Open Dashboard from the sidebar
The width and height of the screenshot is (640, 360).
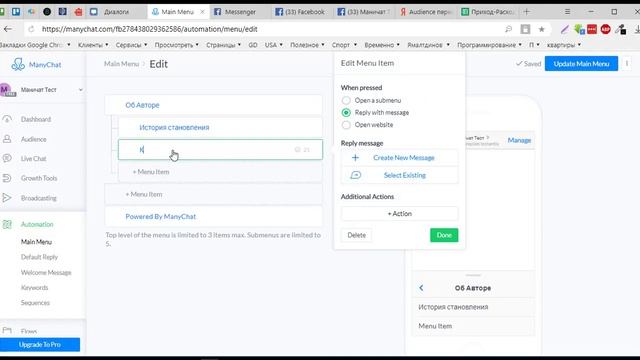pyautogui.click(x=36, y=119)
